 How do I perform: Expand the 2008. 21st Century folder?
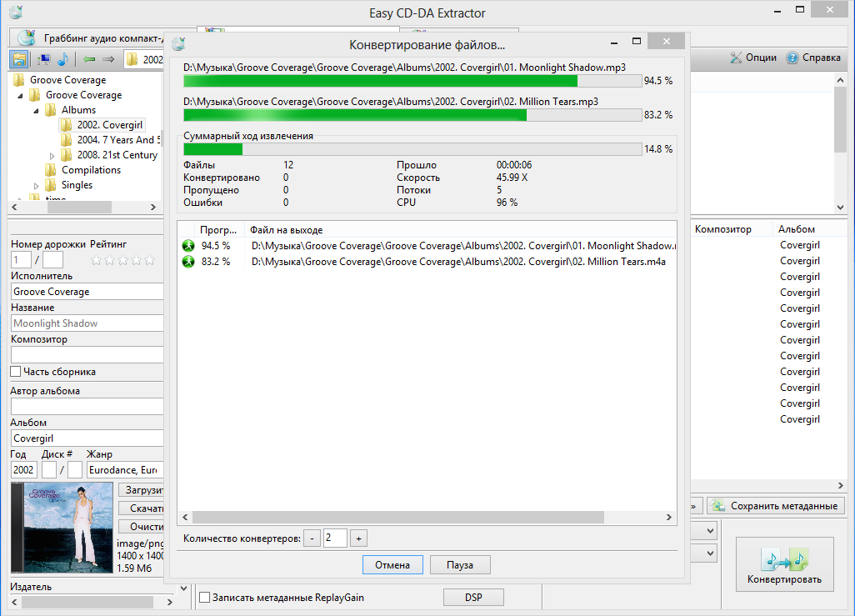[52, 156]
